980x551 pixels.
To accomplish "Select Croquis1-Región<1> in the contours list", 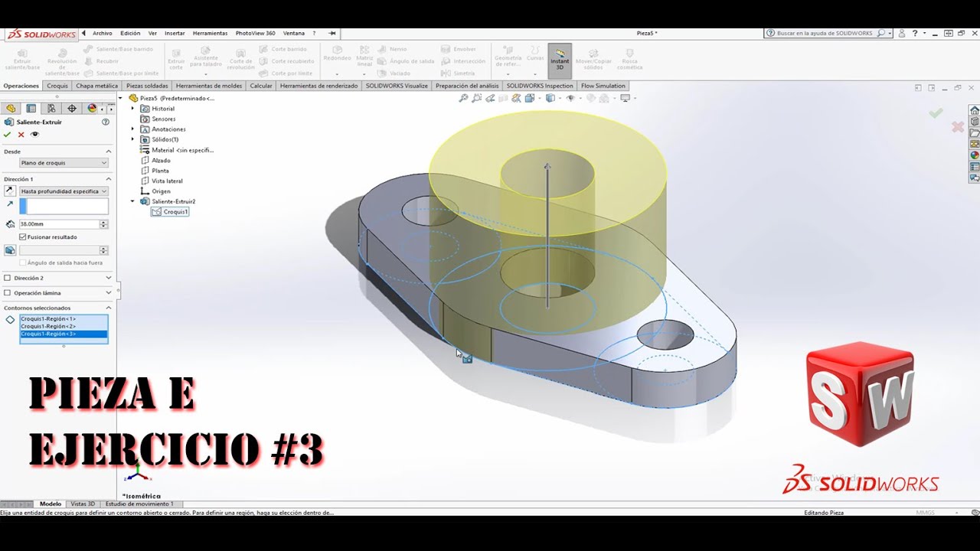I will pyautogui.click(x=64, y=318).
